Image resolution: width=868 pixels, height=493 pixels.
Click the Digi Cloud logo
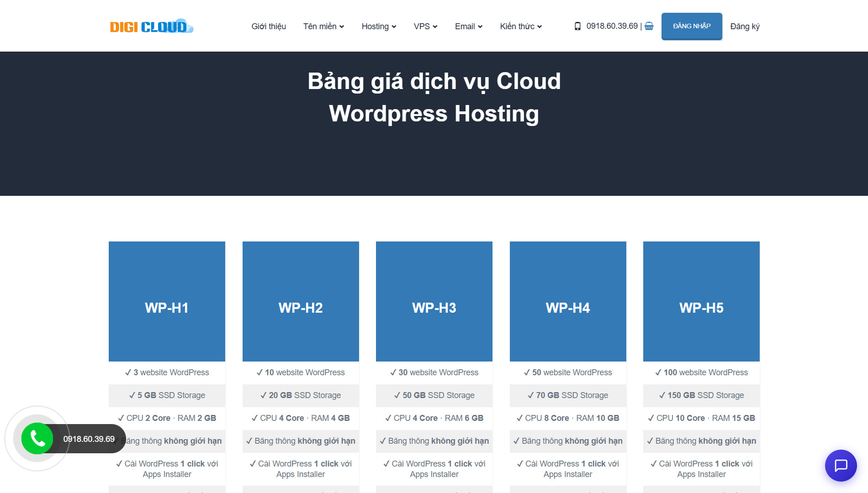pyautogui.click(x=151, y=26)
